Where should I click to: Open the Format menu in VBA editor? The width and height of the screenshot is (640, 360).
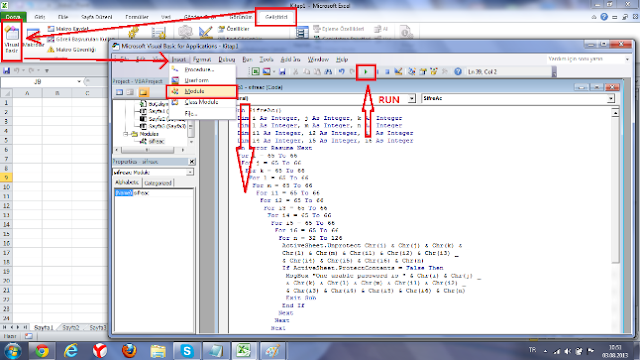(202, 60)
